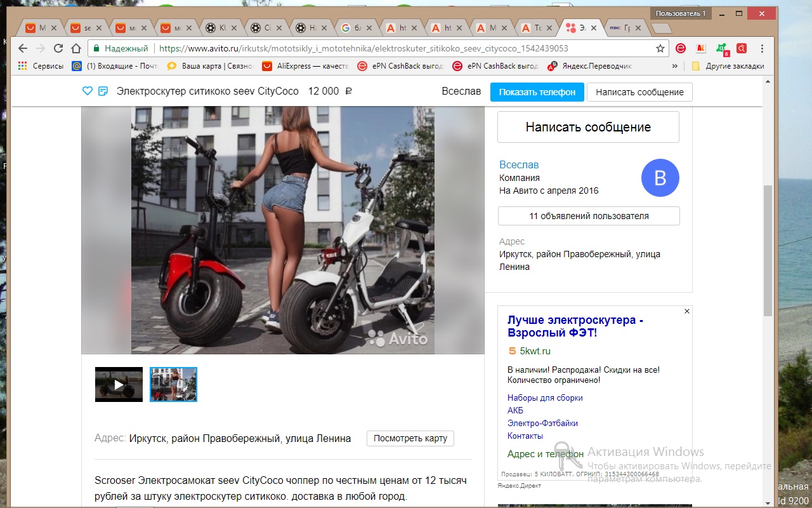Click the address bar URL field
Viewport: 812px width, 508px height.
381,48
